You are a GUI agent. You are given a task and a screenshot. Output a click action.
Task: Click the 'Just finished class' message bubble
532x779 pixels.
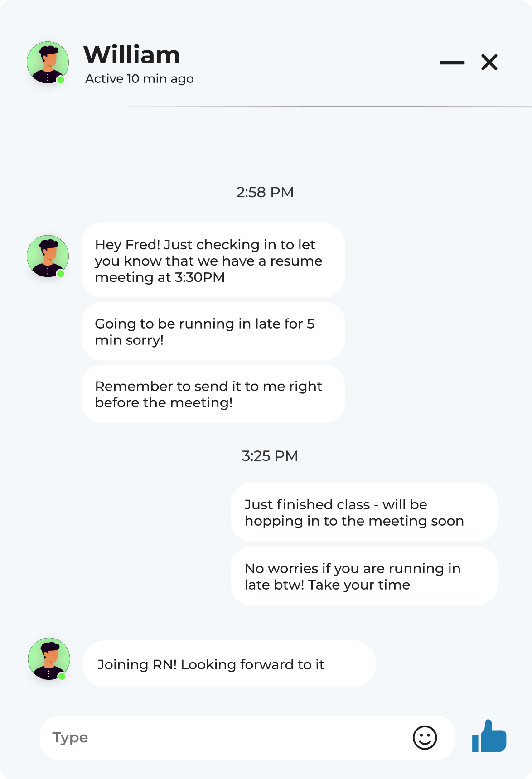364,513
